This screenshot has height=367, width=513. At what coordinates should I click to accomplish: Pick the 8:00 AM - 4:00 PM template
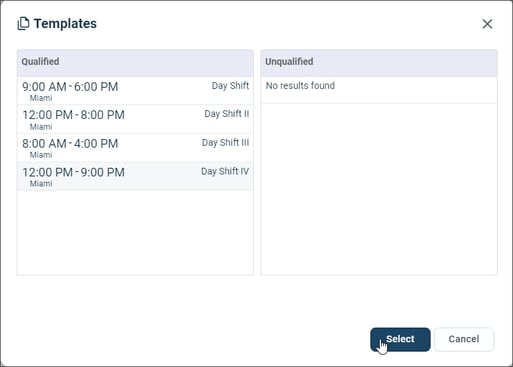pyautogui.click(x=135, y=148)
